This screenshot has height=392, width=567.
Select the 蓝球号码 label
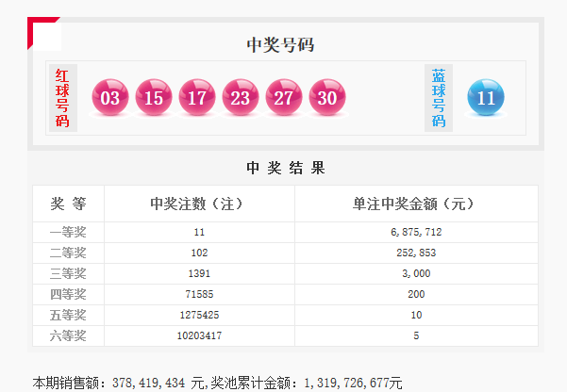click(x=439, y=98)
